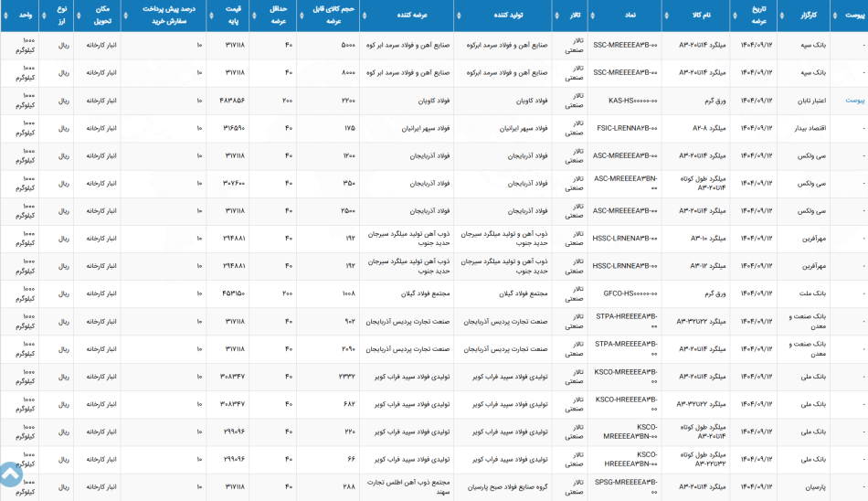
Task: Select symbol KSCO-HREEEEA۳BN-۰۰ cell
Action: tap(625, 460)
